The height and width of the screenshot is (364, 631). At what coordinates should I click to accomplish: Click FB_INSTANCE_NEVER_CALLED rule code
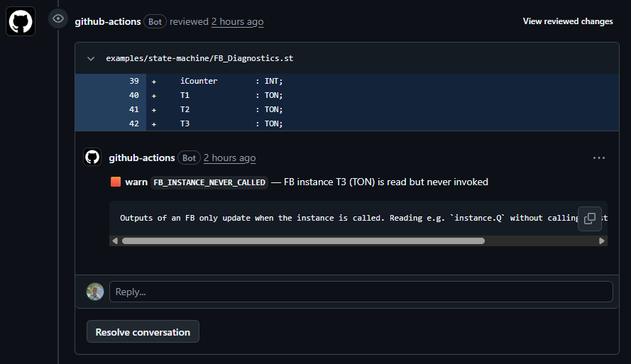tap(209, 182)
